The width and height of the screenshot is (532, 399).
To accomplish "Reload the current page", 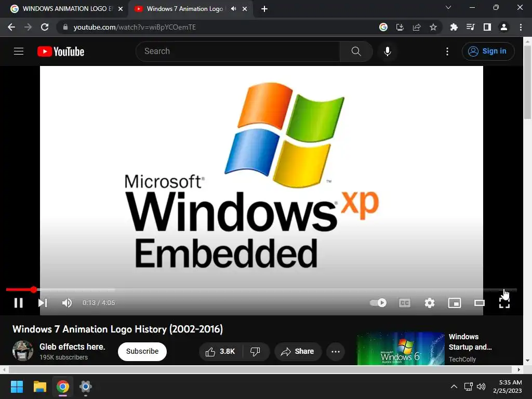I will (45, 27).
